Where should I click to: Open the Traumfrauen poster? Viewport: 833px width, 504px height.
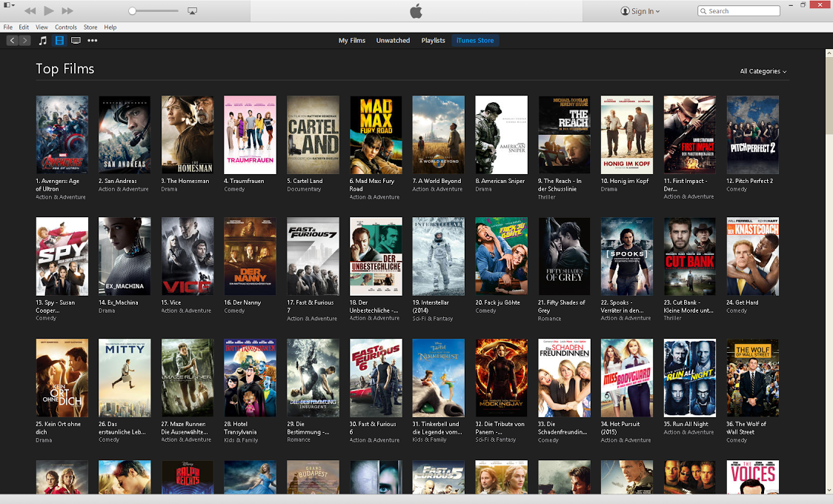coord(250,135)
